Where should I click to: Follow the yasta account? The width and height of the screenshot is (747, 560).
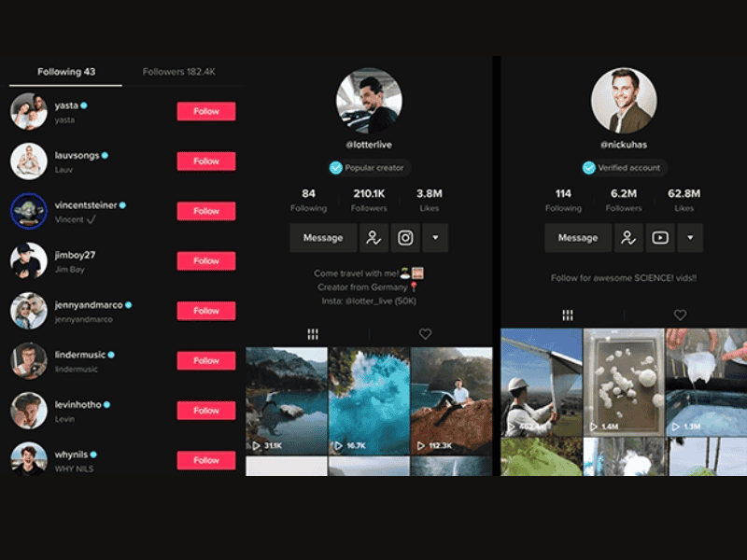click(206, 112)
